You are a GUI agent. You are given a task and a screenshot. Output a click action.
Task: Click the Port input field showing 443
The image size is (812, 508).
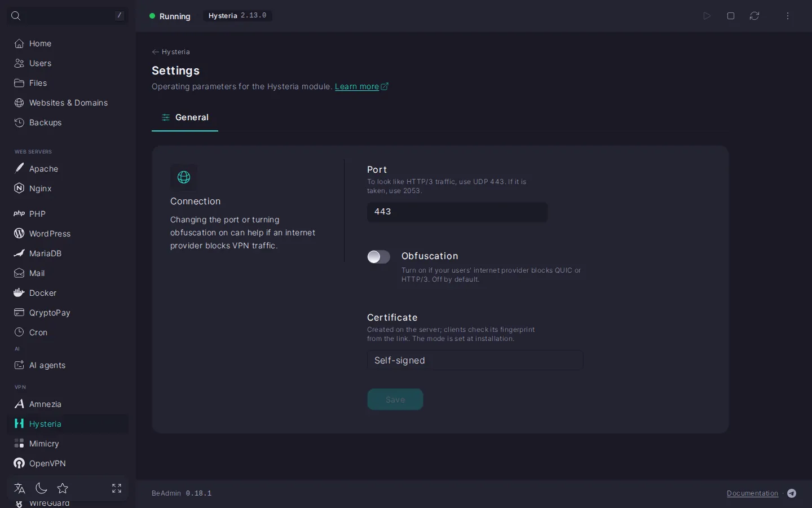pos(457,212)
